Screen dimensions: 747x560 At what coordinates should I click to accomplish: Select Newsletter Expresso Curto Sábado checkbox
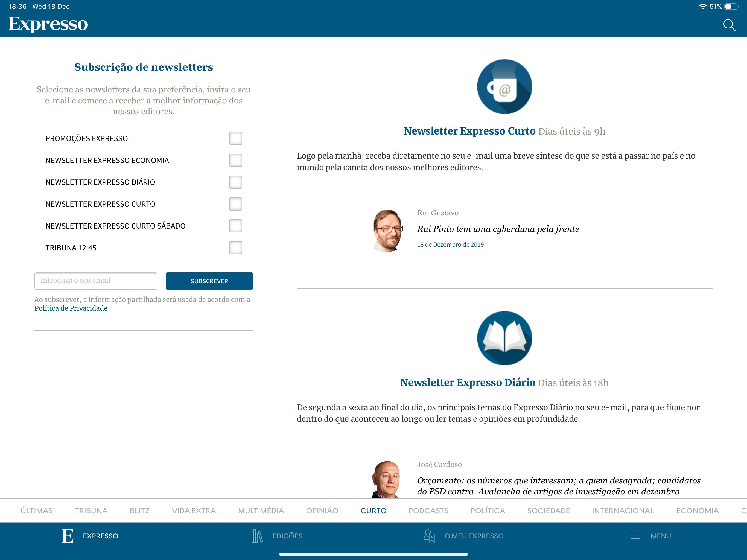pyautogui.click(x=235, y=226)
